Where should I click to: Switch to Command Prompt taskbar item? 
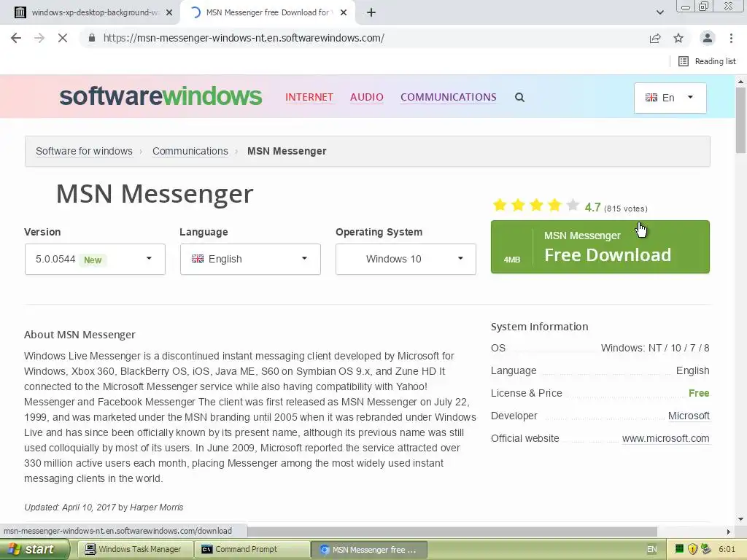click(252, 549)
